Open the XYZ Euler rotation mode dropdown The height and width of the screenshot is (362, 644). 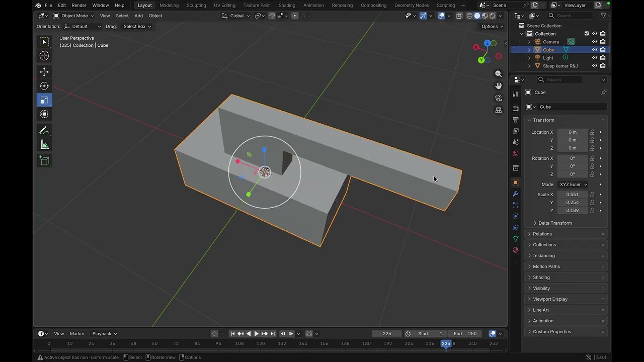pos(573,185)
